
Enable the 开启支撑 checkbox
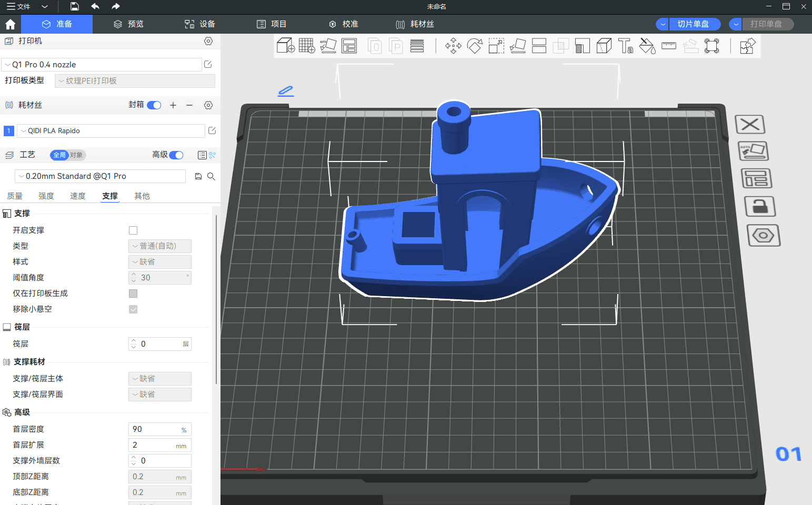click(x=133, y=230)
